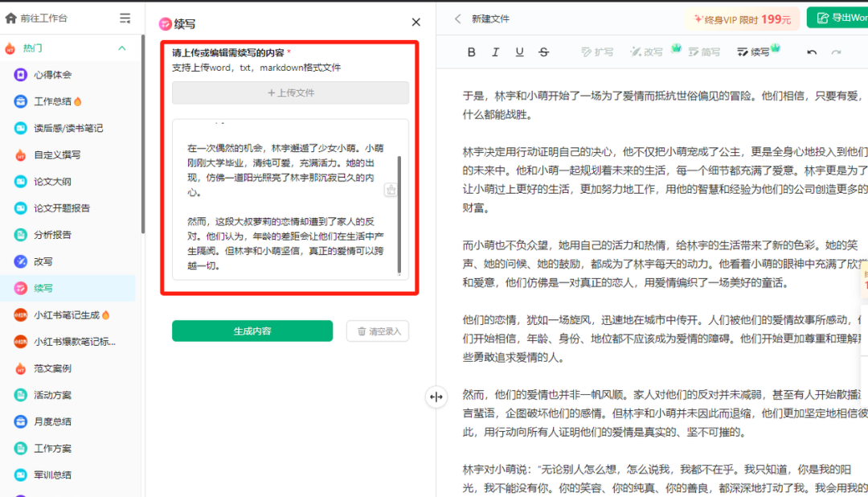The height and width of the screenshot is (497, 868).
Task: Collapse the 热门 category
Action: tap(122, 48)
